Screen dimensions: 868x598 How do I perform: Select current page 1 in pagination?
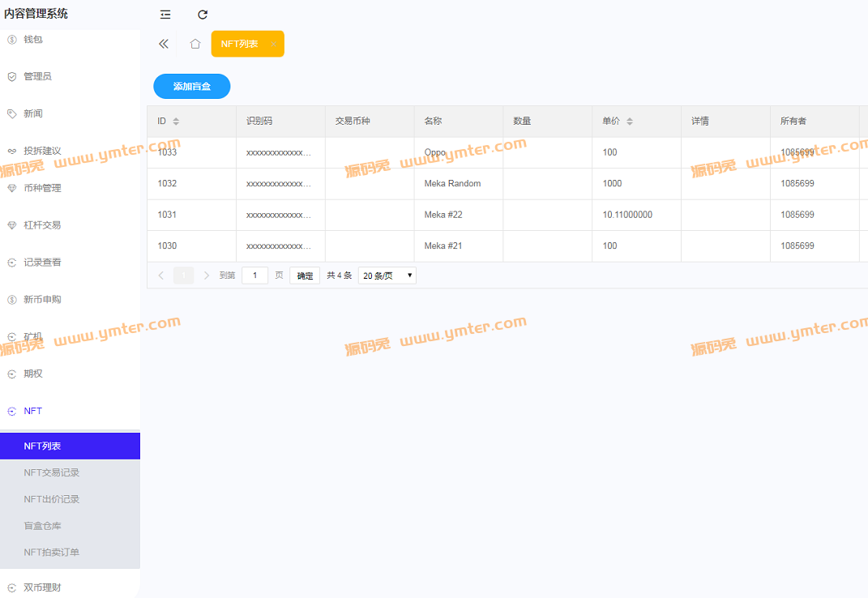point(184,276)
